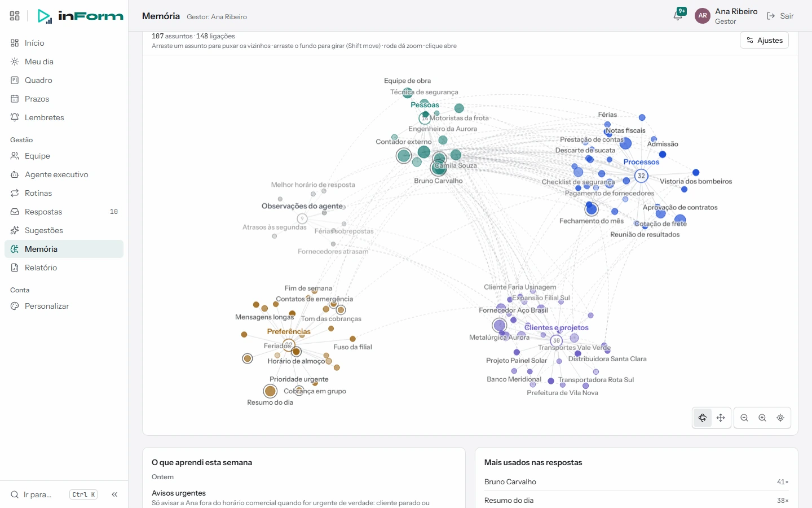Click the Reunião de resultados graph label
The height and width of the screenshot is (508, 812).
pyautogui.click(x=645, y=234)
